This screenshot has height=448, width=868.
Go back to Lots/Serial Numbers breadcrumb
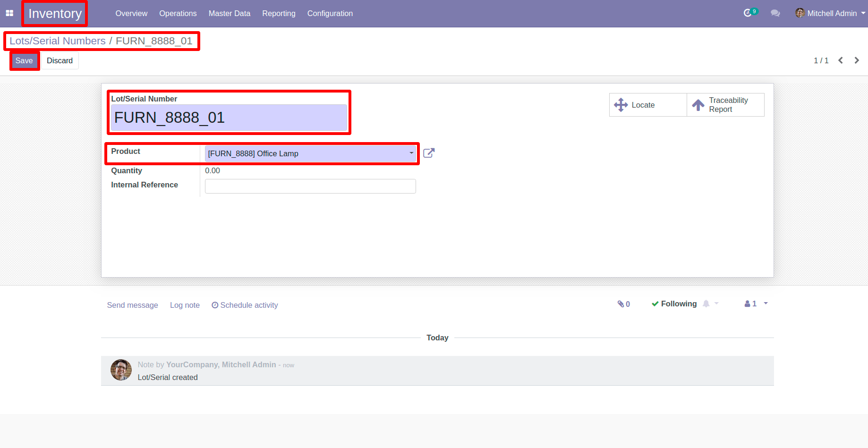tap(58, 41)
